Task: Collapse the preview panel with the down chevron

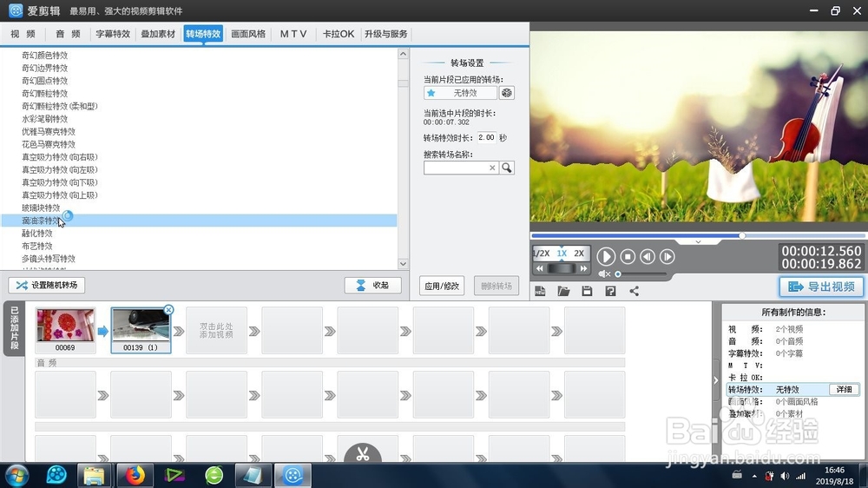Action: 698,242
